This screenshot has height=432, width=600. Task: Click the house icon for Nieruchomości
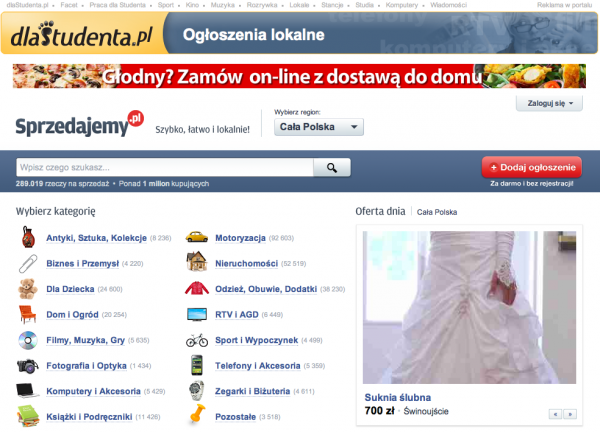click(197, 262)
